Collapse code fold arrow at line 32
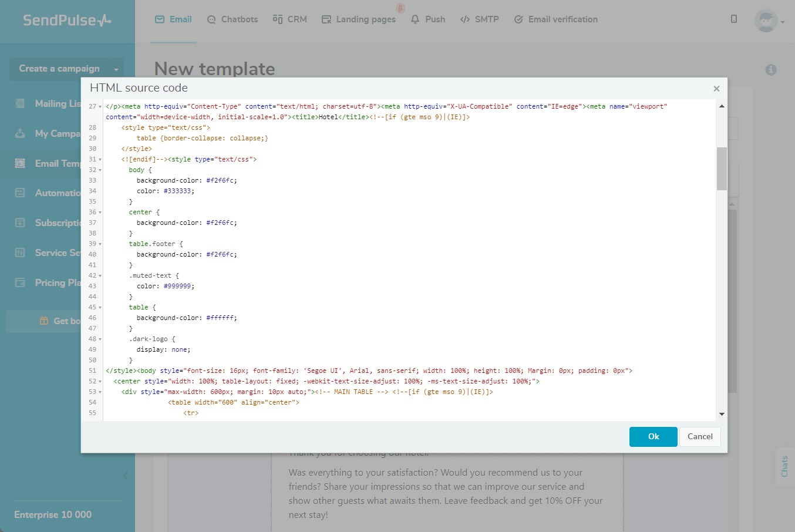 100,170
